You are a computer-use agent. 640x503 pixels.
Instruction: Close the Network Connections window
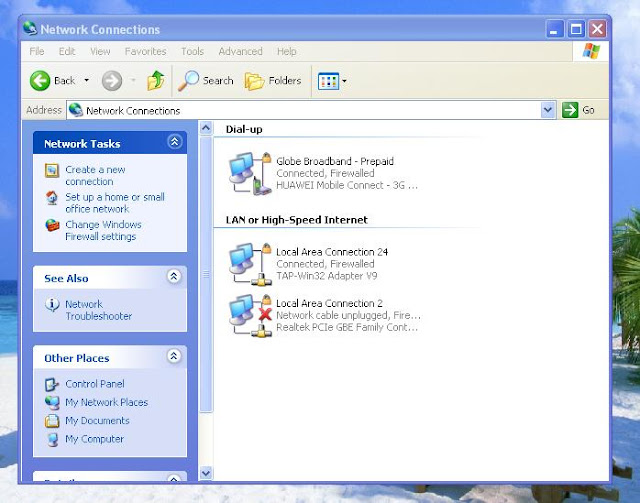(597, 29)
